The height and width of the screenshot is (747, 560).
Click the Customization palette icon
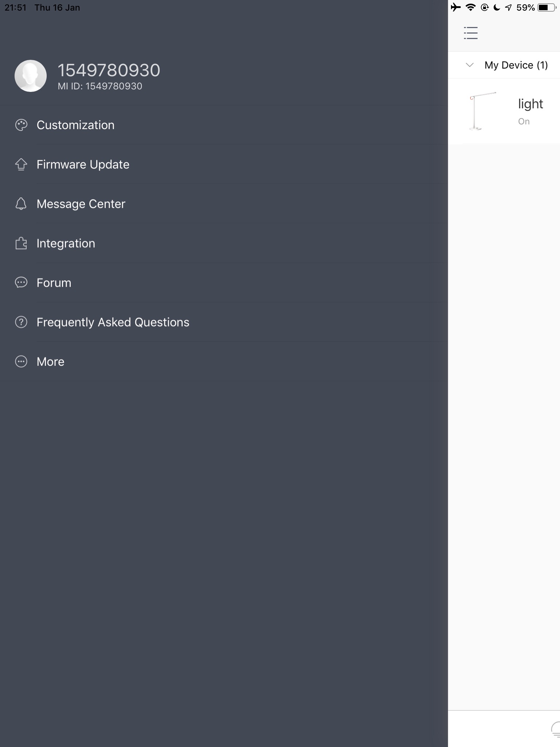[21, 125]
